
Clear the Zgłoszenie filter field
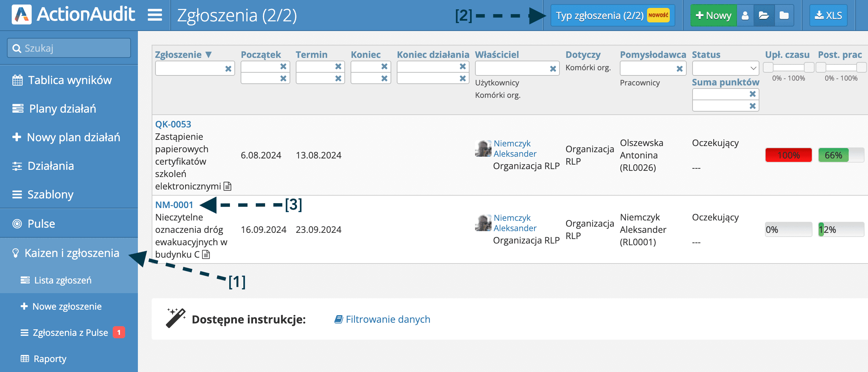pyautogui.click(x=228, y=69)
